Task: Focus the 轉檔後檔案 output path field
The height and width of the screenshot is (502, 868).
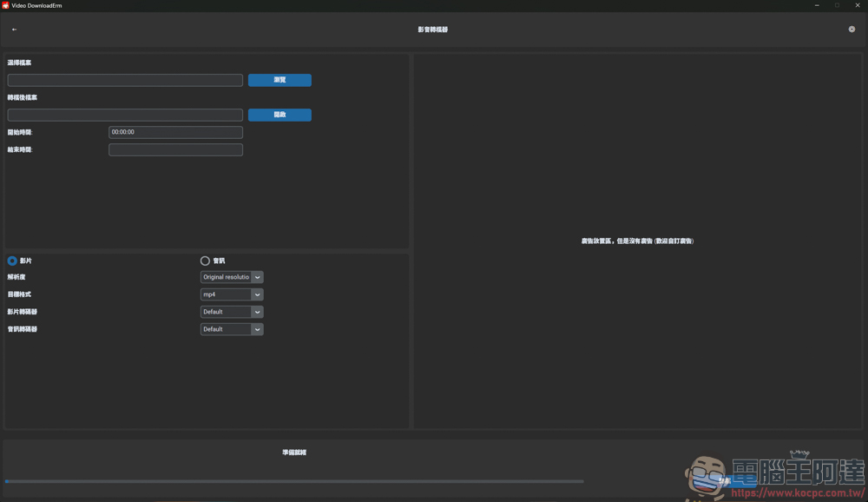Action: [125, 115]
